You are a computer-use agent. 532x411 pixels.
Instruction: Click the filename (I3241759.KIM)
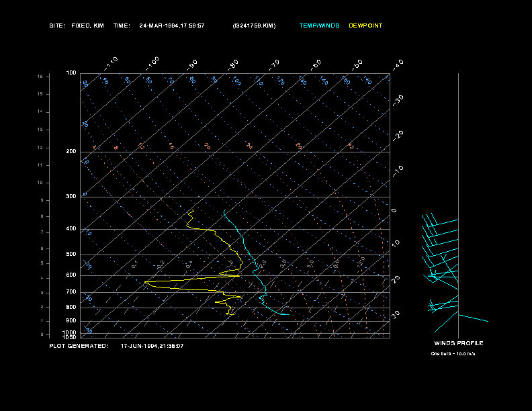point(254,26)
